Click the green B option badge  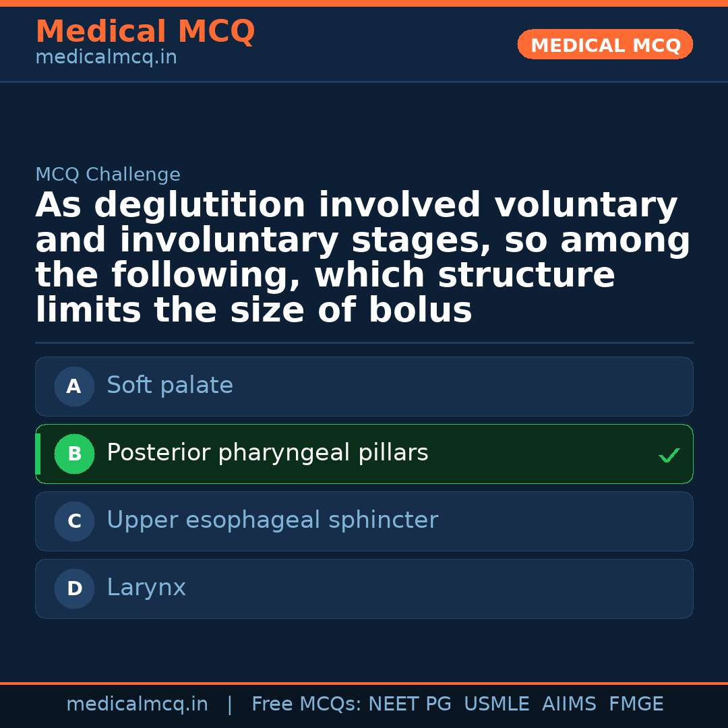point(74,454)
